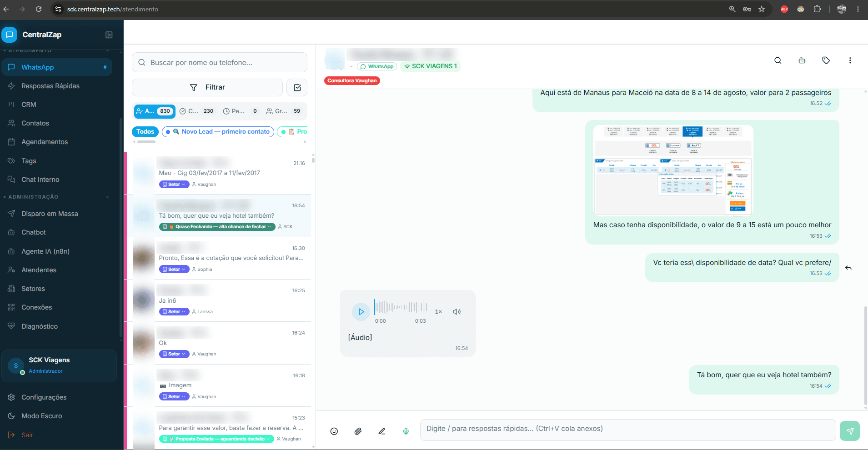Click the Diagnóstico heartbeat icon
Screen dimensions: 868x450
[x=11, y=326]
